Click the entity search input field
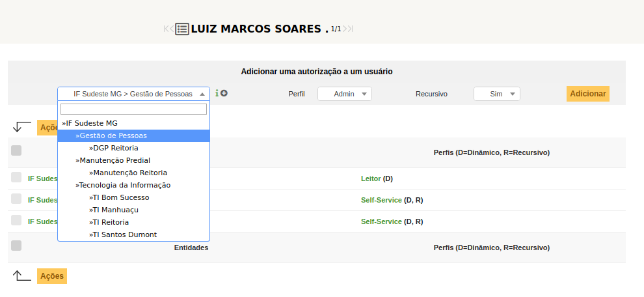This screenshot has width=644, height=297. coord(133,109)
